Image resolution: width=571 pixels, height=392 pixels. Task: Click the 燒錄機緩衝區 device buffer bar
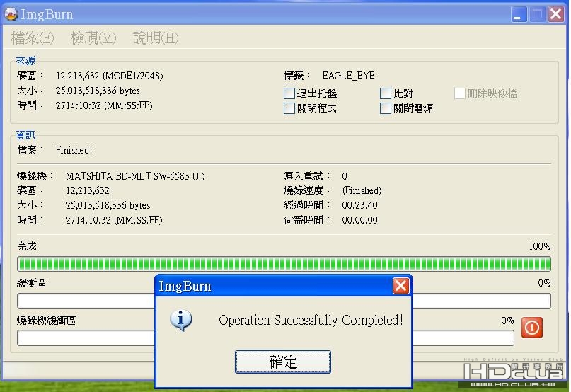tap(265, 338)
